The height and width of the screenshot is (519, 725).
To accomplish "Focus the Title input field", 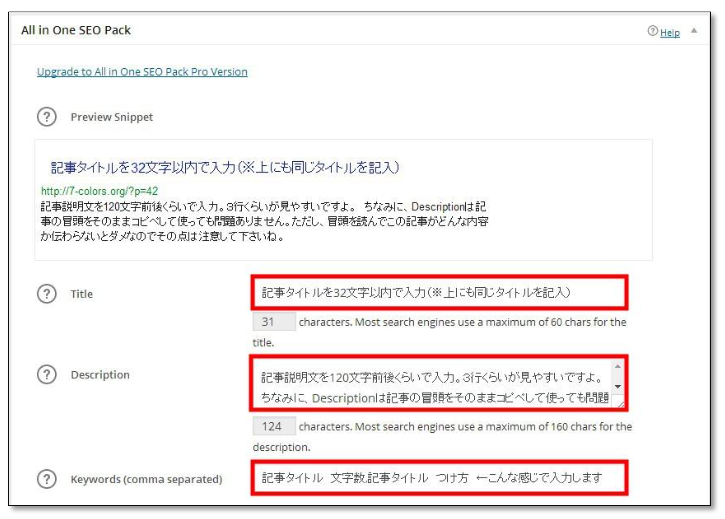I will (439, 292).
